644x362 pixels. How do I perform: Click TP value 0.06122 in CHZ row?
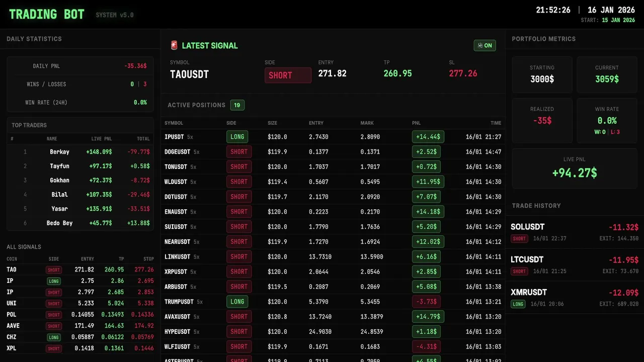(x=113, y=337)
